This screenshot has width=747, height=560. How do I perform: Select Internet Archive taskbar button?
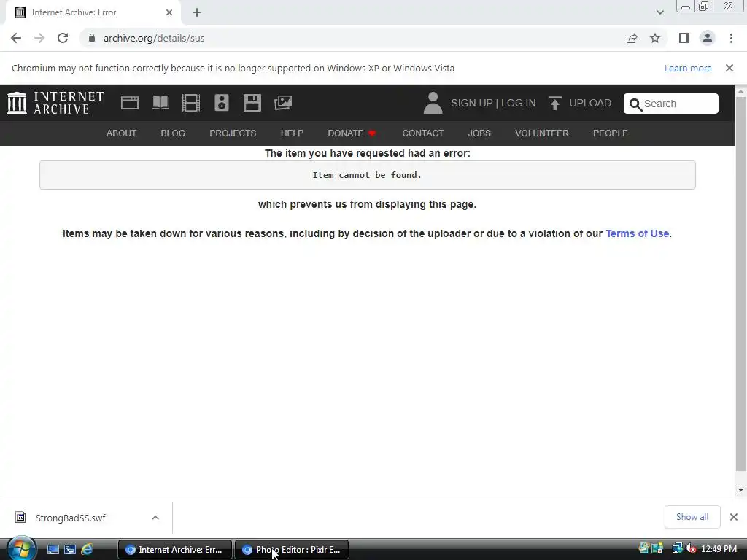click(x=175, y=550)
